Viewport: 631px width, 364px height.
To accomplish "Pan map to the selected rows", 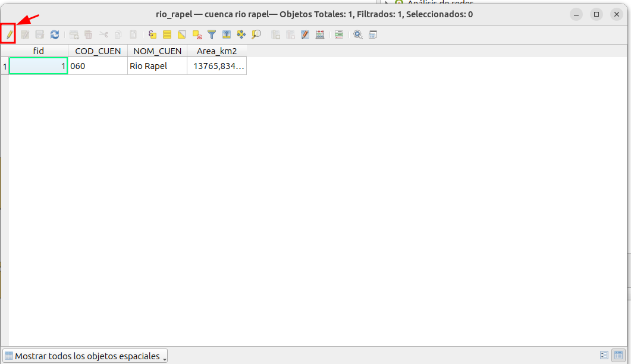I will coord(241,34).
